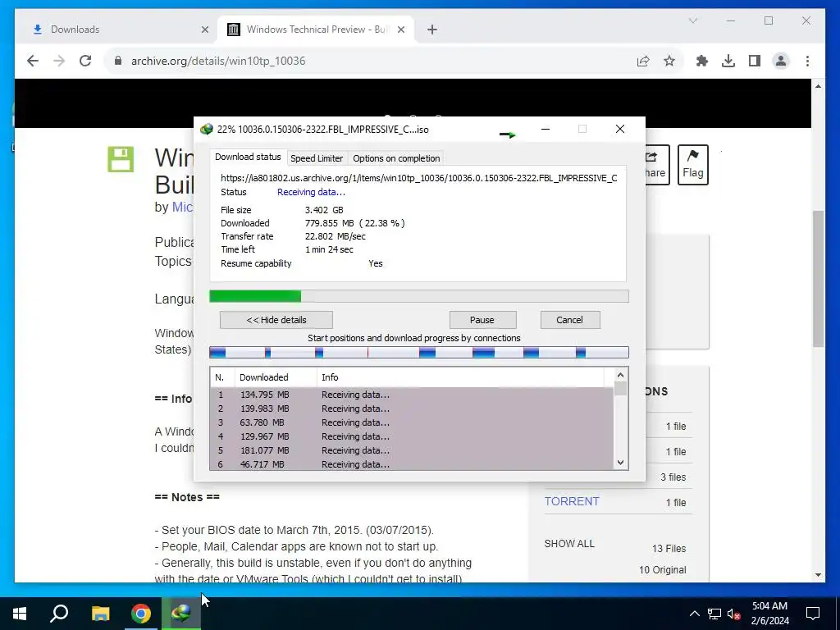
Task: Click Hide details button
Action: (x=276, y=320)
